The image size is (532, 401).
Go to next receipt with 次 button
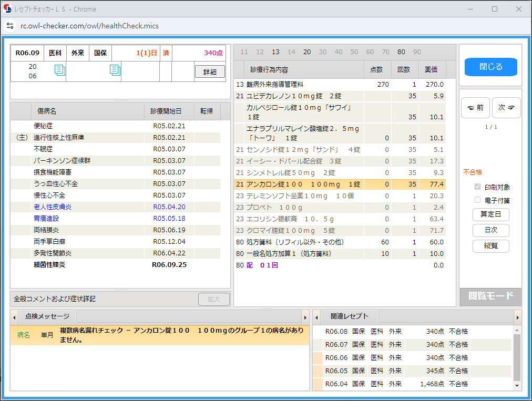click(506, 108)
